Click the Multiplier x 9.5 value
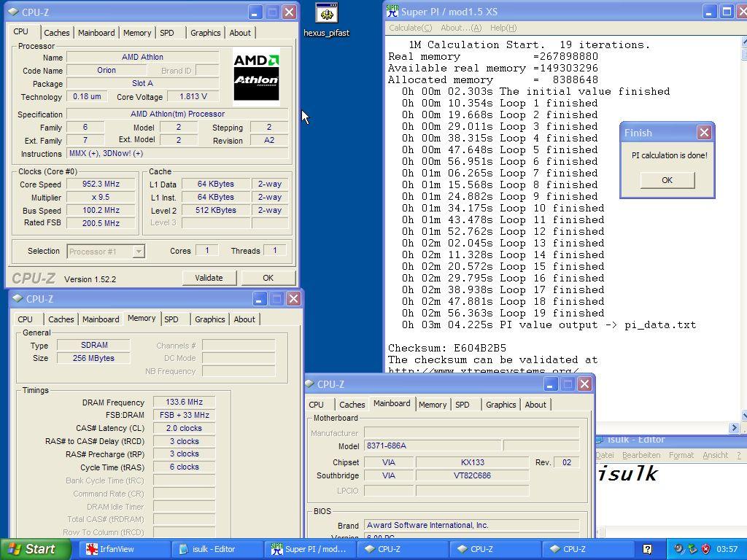The image size is (747, 560). pos(101,197)
